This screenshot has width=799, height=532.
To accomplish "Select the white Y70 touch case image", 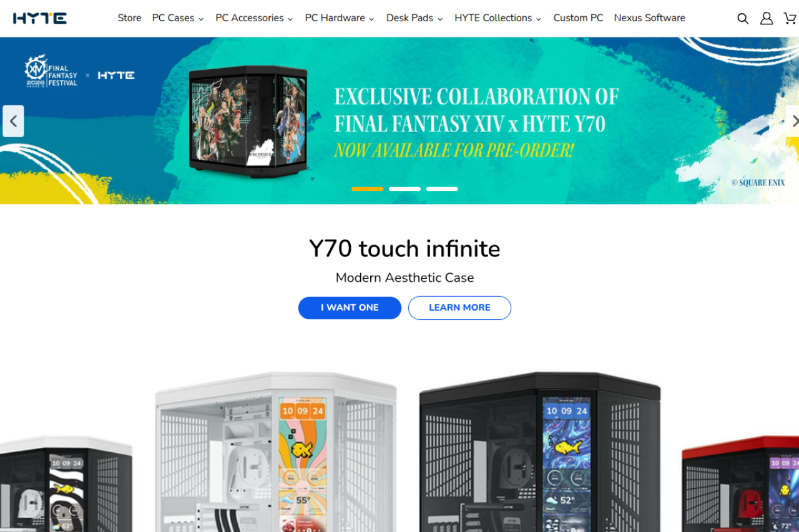I will (275, 452).
